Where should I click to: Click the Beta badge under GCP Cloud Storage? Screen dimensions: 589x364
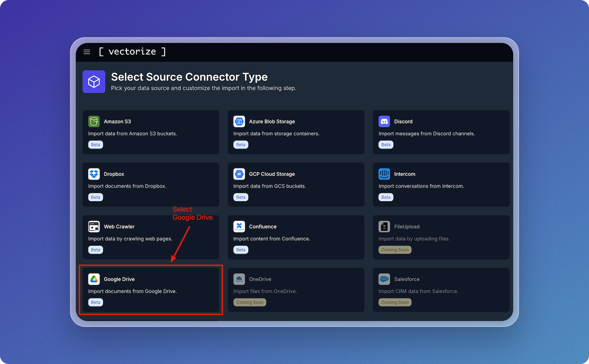[x=241, y=197]
